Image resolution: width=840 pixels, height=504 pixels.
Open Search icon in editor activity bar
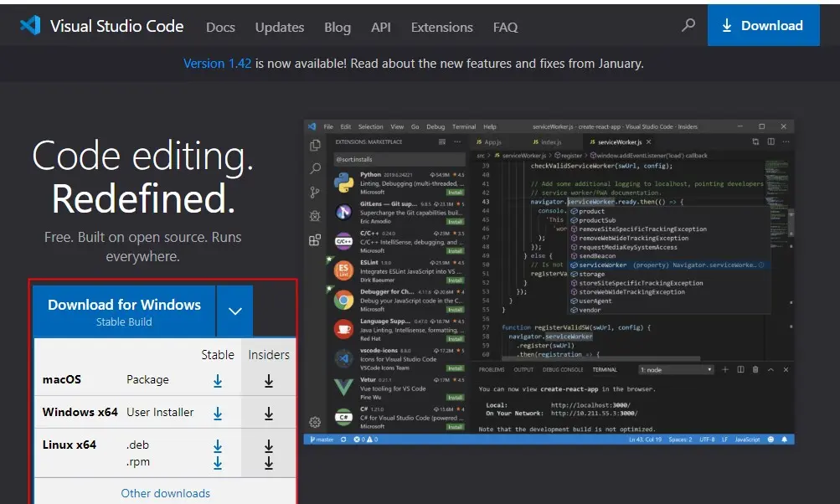pyautogui.click(x=315, y=169)
